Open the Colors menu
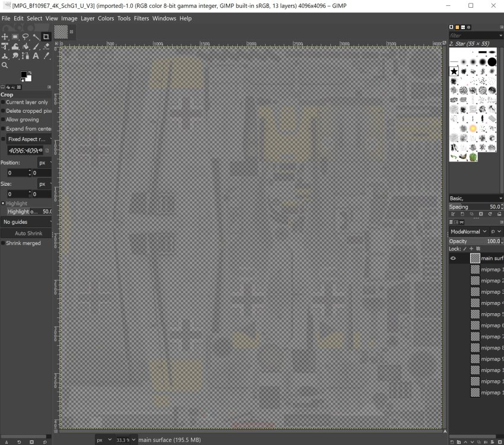Image resolution: width=504 pixels, height=445 pixels. (x=106, y=18)
